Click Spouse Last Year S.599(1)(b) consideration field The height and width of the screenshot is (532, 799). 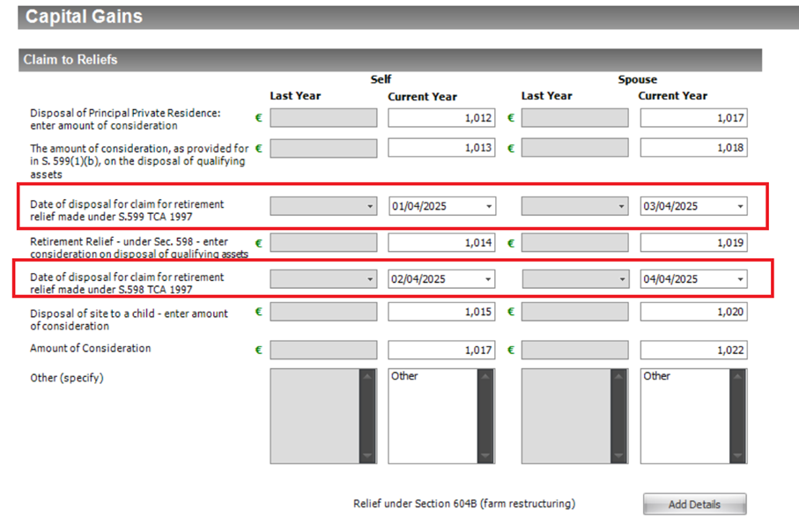(x=574, y=148)
